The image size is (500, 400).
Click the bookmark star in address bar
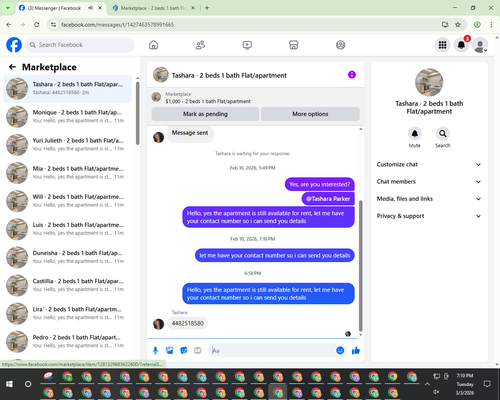point(458,24)
